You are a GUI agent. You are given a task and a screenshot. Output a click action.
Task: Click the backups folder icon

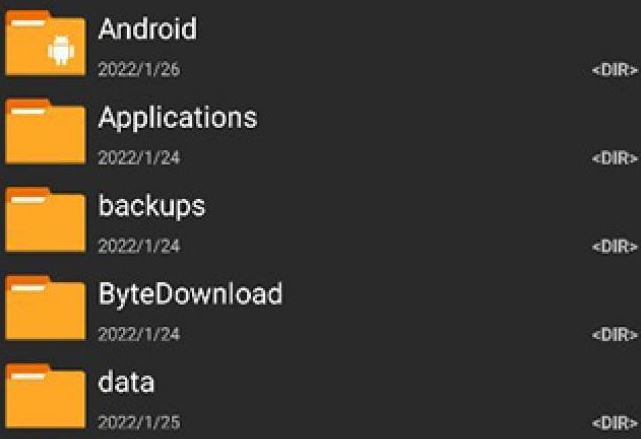point(45,219)
